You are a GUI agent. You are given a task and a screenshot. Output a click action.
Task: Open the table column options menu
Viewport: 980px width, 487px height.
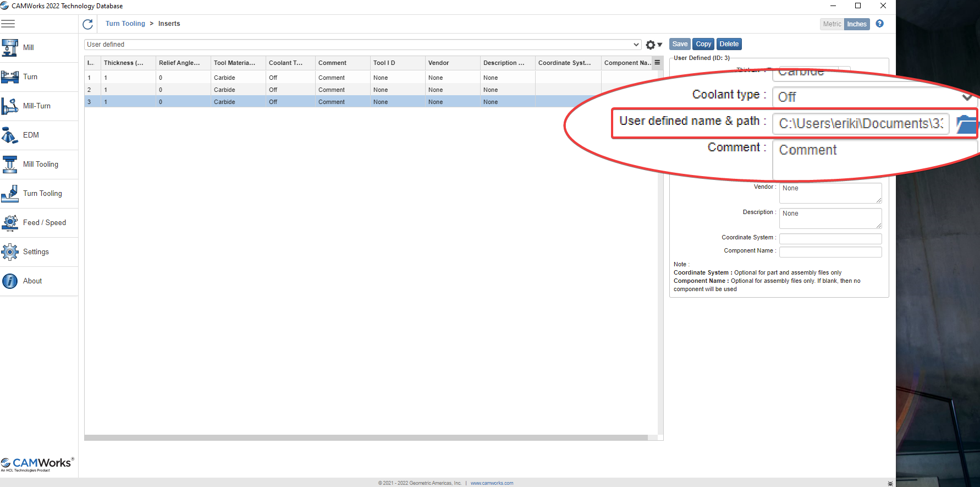tap(657, 63)
